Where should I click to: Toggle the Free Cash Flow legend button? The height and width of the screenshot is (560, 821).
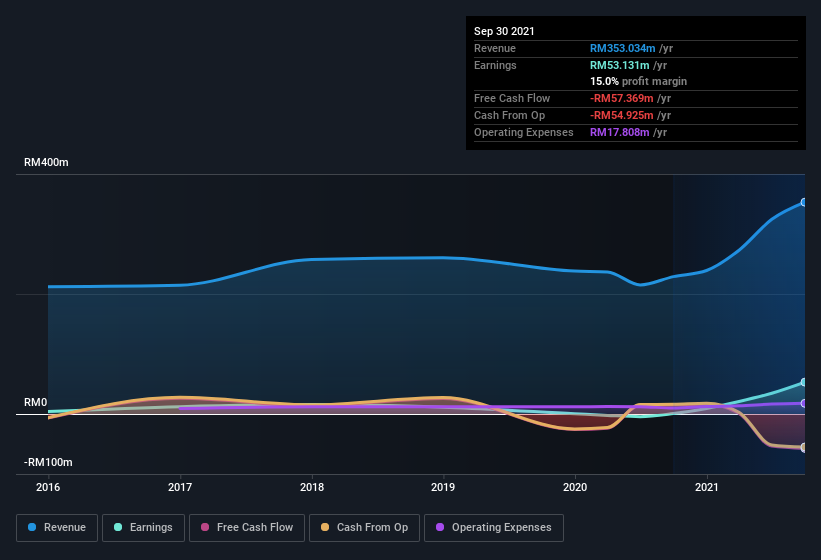point(247,528)
